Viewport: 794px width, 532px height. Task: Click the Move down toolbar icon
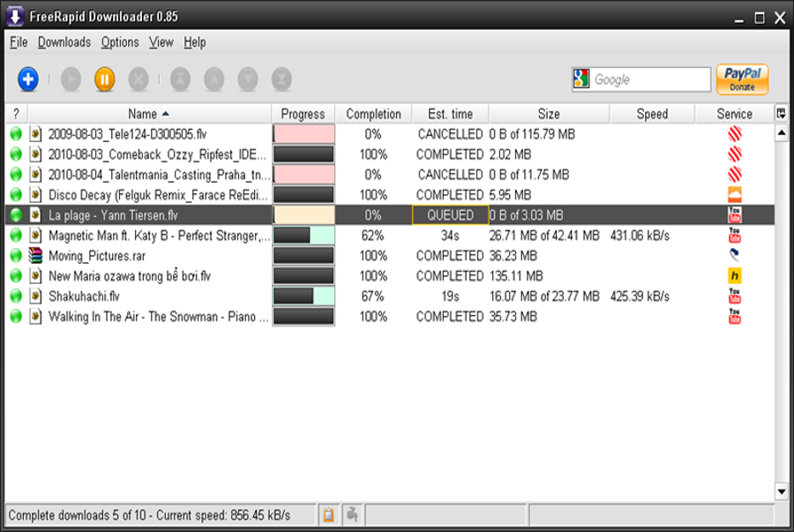coord(248,79)
